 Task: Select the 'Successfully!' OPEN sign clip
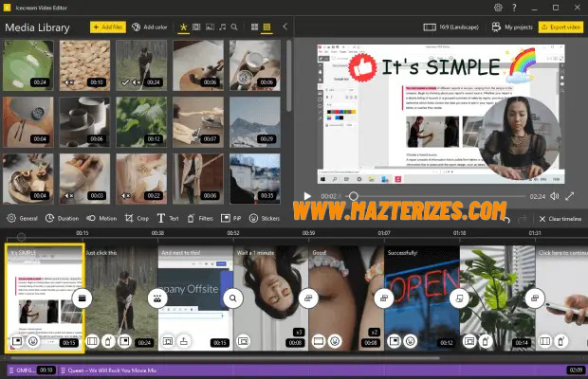(422, 298)
